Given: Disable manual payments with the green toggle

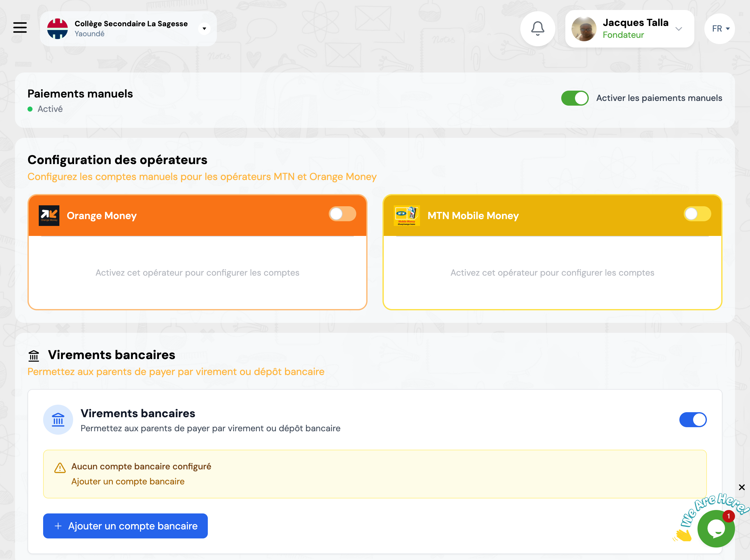Looking at the screenshot, I should 575,98.
